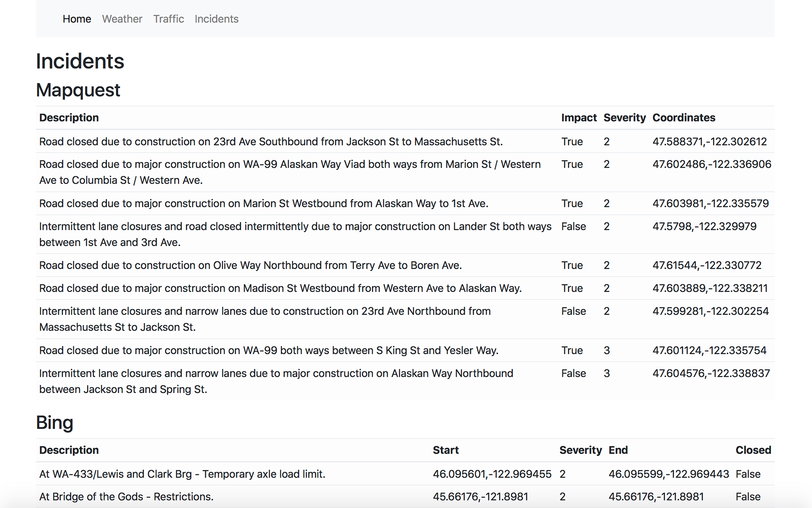
Task: Open the Traffic nav item
Action: pyautogui.click(x=168, y=19)
